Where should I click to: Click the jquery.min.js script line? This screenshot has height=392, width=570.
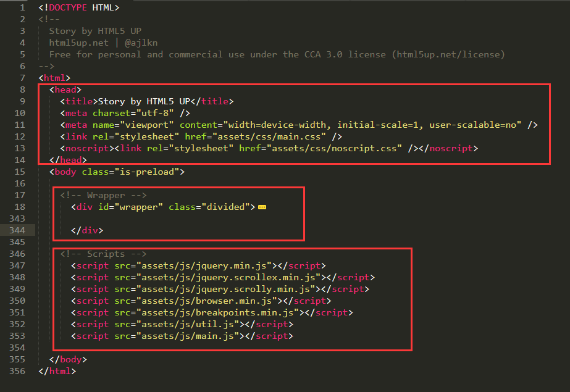(198, 265)
